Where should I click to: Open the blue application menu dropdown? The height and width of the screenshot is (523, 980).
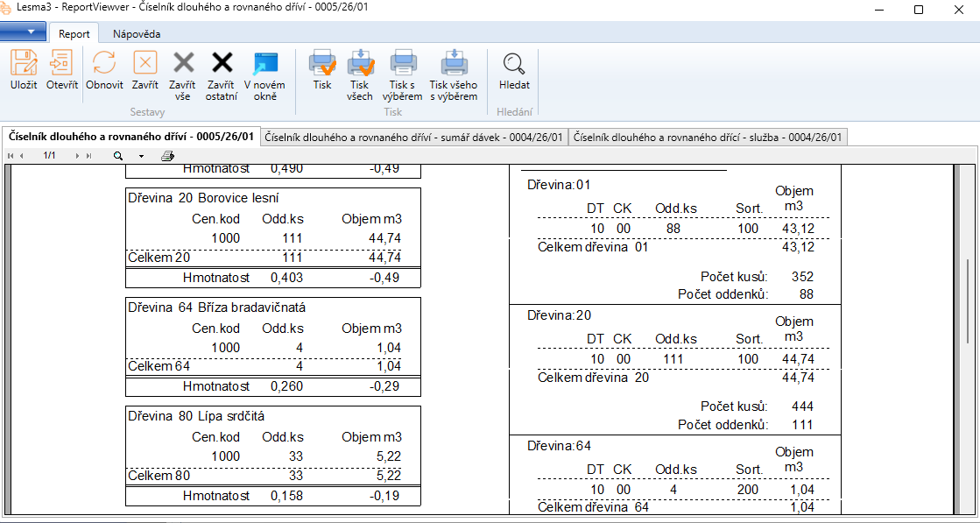[24, 32]
